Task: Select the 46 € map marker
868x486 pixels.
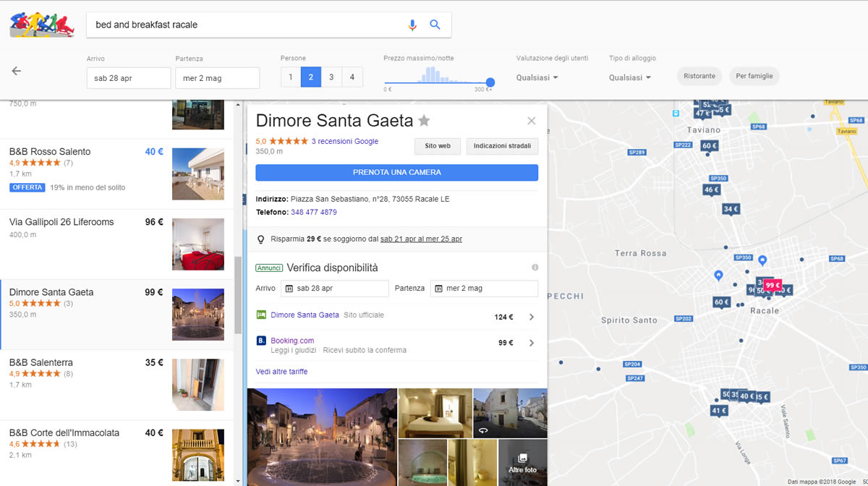Action: (712, 190)
